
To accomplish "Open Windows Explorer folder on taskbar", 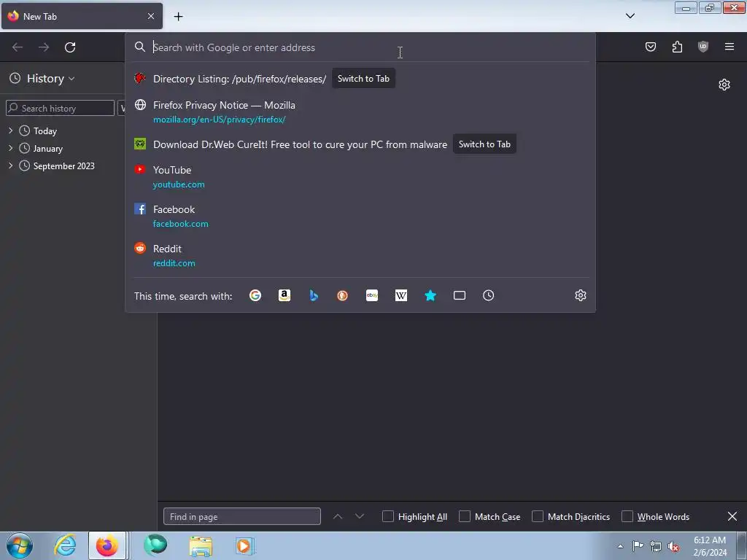I will tap(201, 545).
